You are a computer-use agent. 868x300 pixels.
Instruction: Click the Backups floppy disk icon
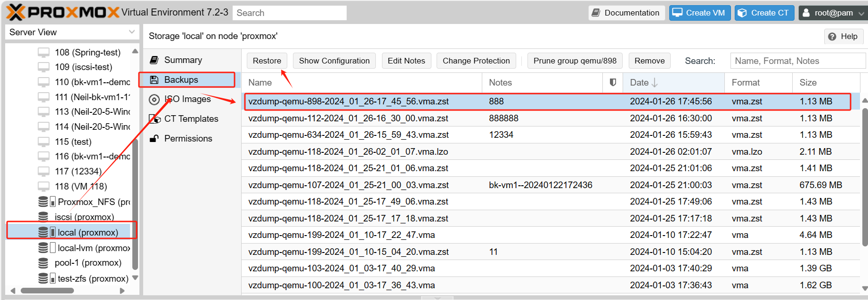(x=154, y=80)
